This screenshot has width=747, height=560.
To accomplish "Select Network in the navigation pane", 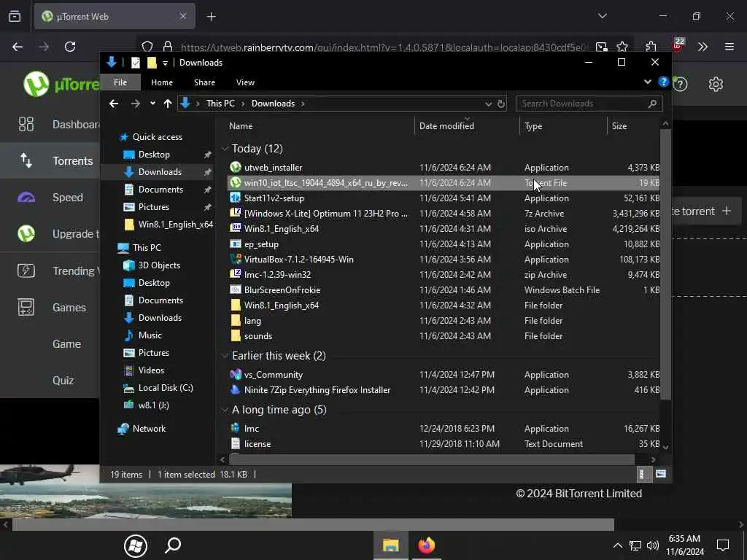I will point(149,428).
